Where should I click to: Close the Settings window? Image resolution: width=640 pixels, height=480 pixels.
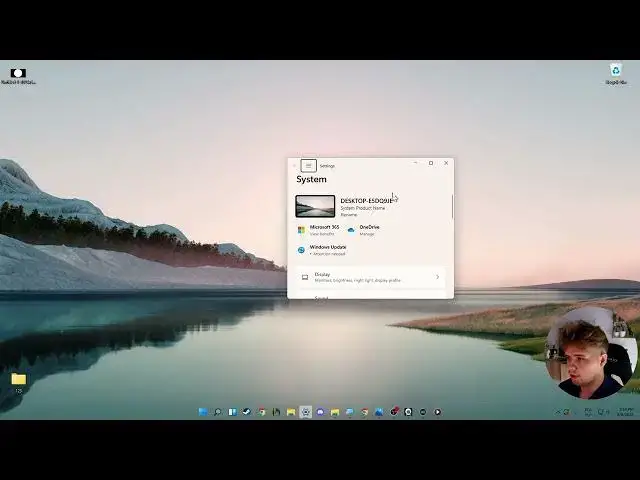tap(446, 163)
